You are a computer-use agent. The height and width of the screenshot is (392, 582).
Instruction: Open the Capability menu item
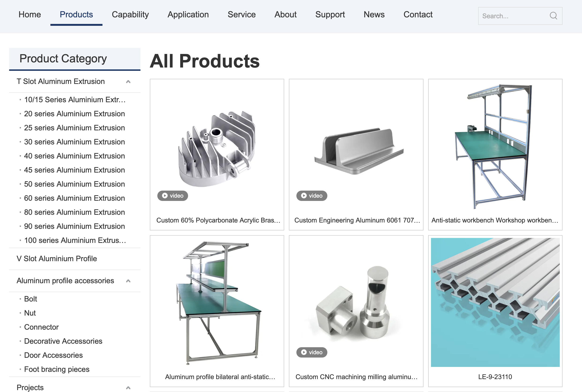click(130, 15)
